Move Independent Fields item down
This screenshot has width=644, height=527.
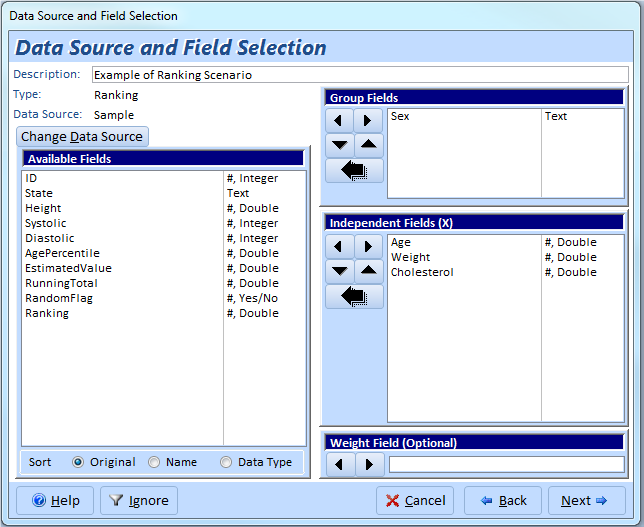tap(340, 271)
